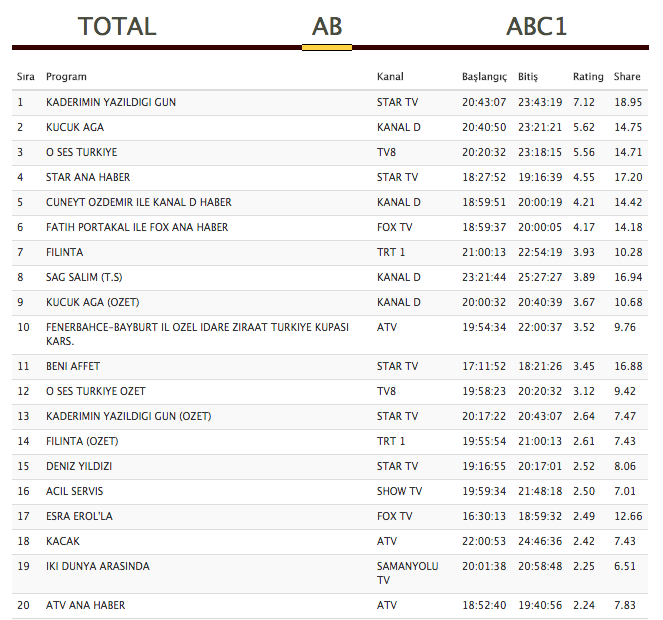Select the KUCUK AGA program at rank 2
Screen dimensions: 663x620
(75, 127)
